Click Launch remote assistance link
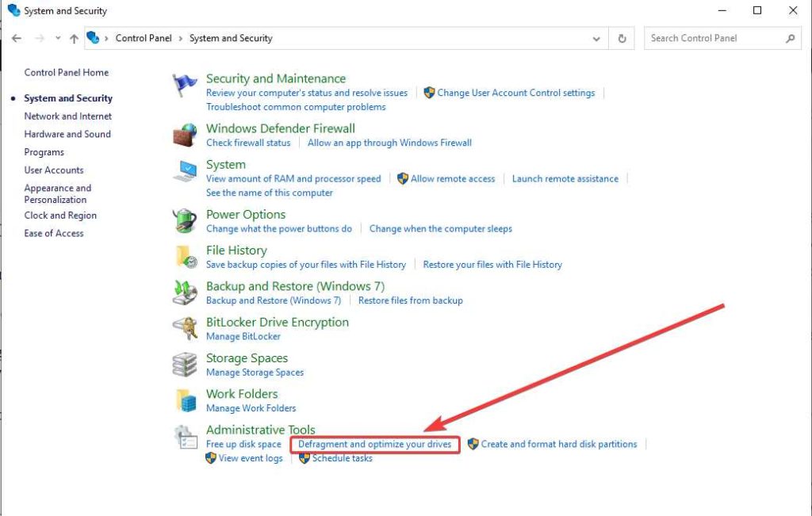Viewport: 812px width, 516px height. pyautogui.click(x=565, y=179)
